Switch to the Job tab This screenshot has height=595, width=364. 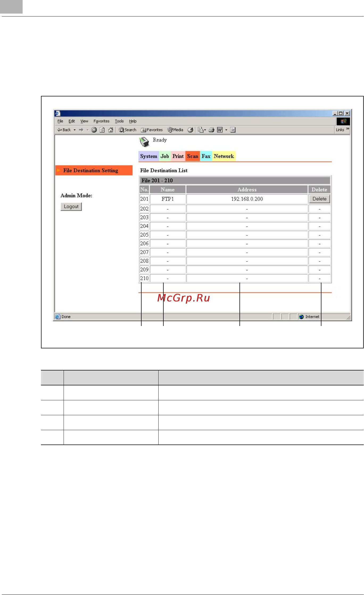[x=165, y=156]
